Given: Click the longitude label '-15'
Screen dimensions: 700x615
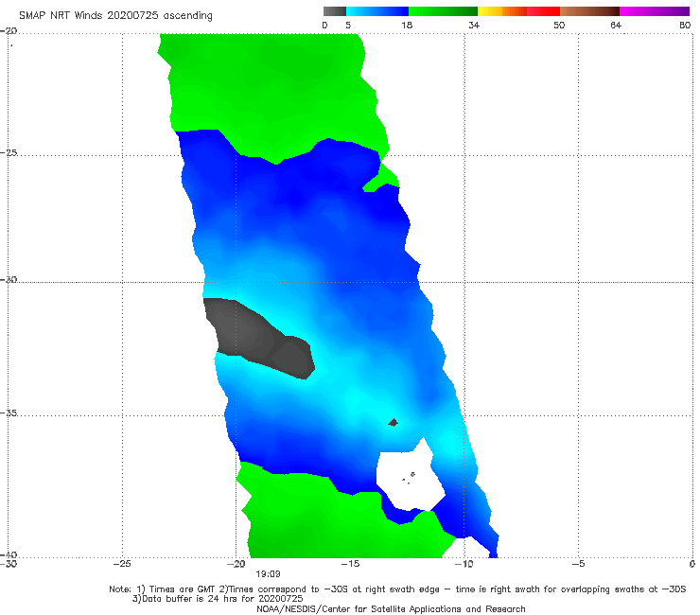Looking at the screenshot, I should pyautogui.click(x=350, y=564).
